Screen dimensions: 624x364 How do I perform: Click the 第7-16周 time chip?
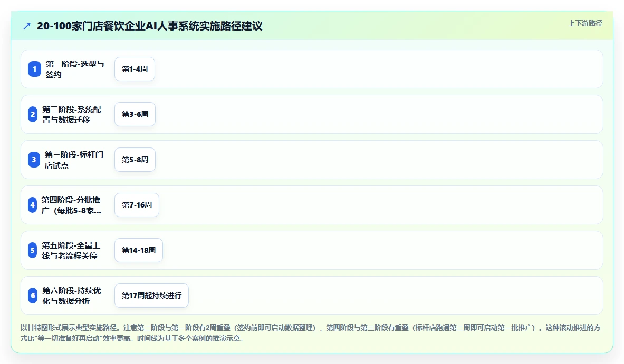tap(137, 205)
